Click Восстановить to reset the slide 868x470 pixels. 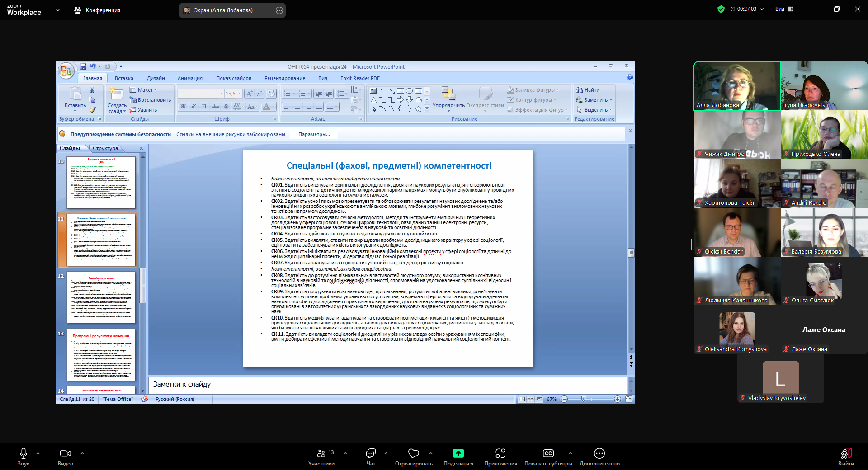coord(150,100)
